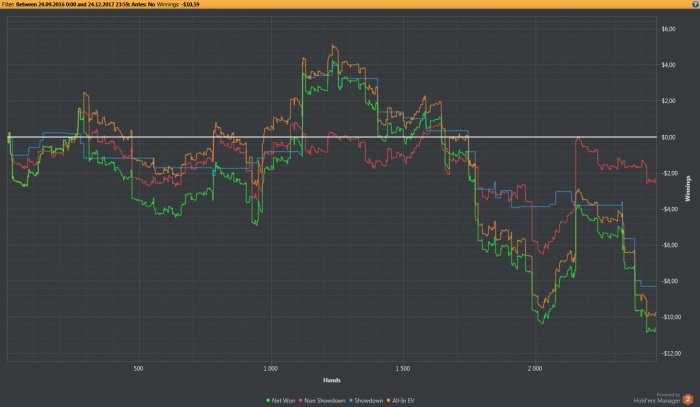Click the Winnings vertical axis title
This screenshot has height=407, width=700.
tap(688, 188)
